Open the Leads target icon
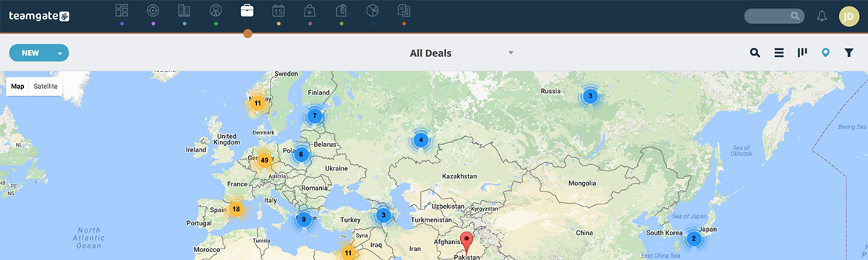Screen dimensions: 868x260 [153, 10]
